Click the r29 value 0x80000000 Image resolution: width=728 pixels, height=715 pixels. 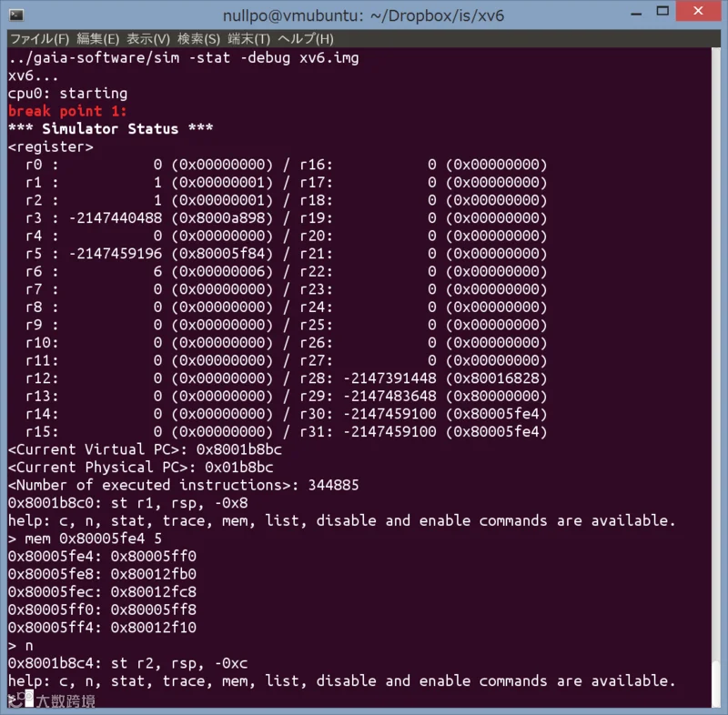(x=496, y=397)
